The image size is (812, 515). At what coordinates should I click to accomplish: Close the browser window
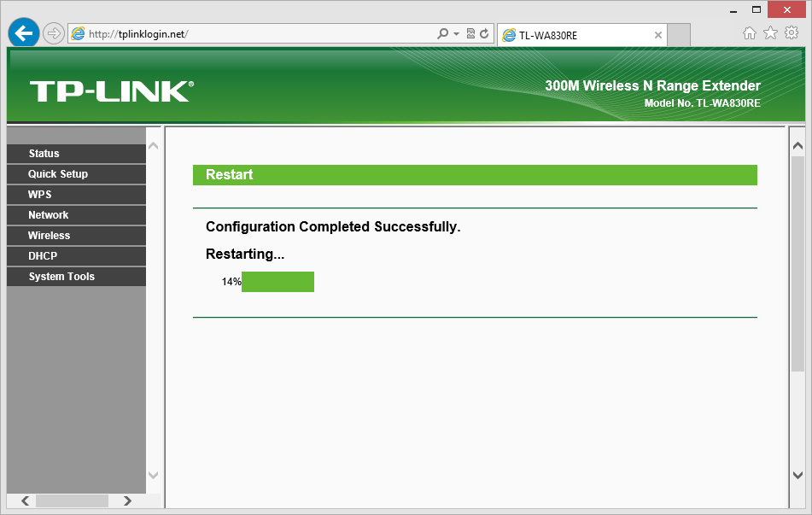tap(786, 10)
